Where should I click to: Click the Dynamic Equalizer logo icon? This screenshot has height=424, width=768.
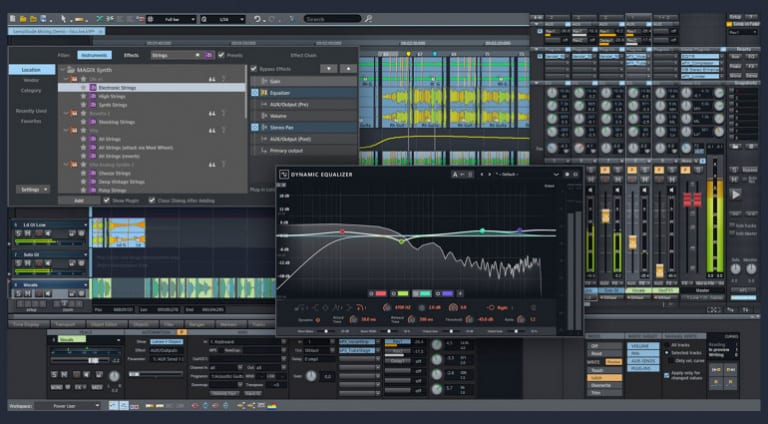pos(284,174)
